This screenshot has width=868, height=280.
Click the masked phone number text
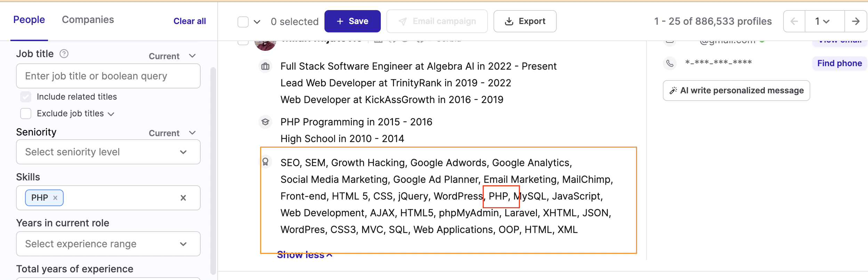coord(718,63)
